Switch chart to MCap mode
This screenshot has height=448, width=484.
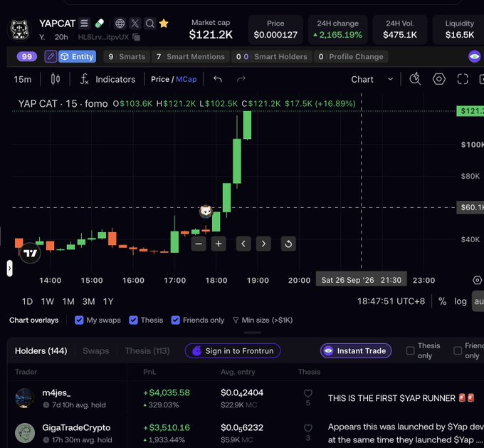coord(186,79)
